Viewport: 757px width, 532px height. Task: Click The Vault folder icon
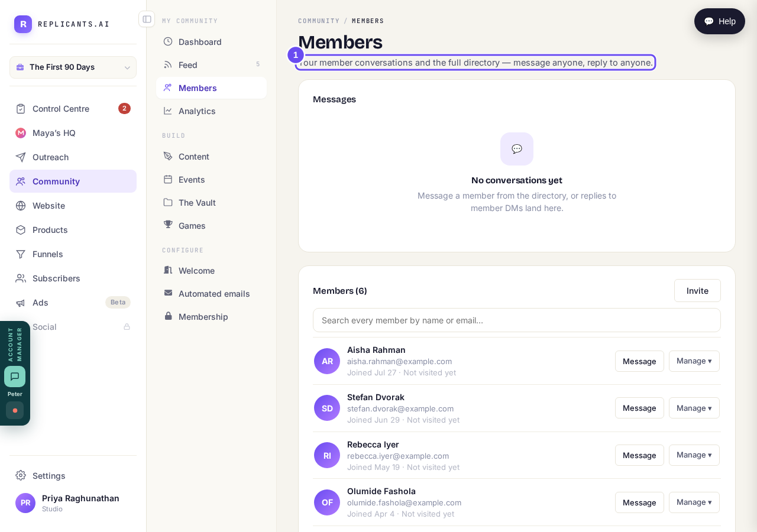tap(168, 202)
